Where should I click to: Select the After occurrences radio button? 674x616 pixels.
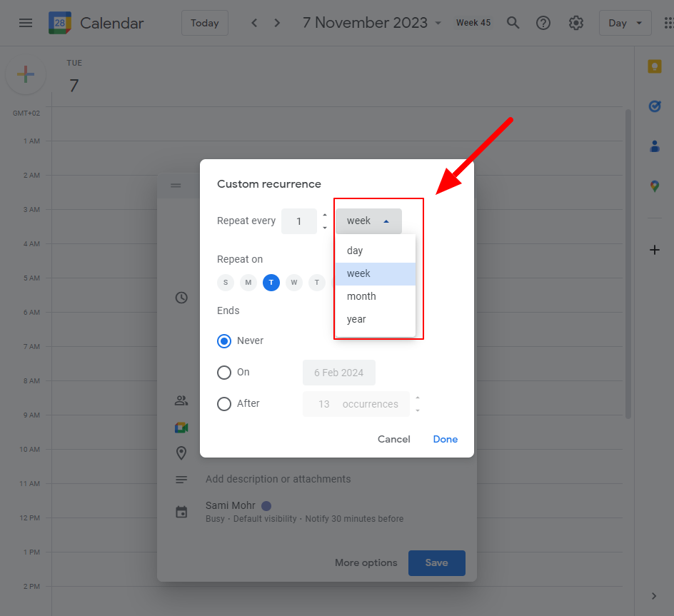pos(224,404)
